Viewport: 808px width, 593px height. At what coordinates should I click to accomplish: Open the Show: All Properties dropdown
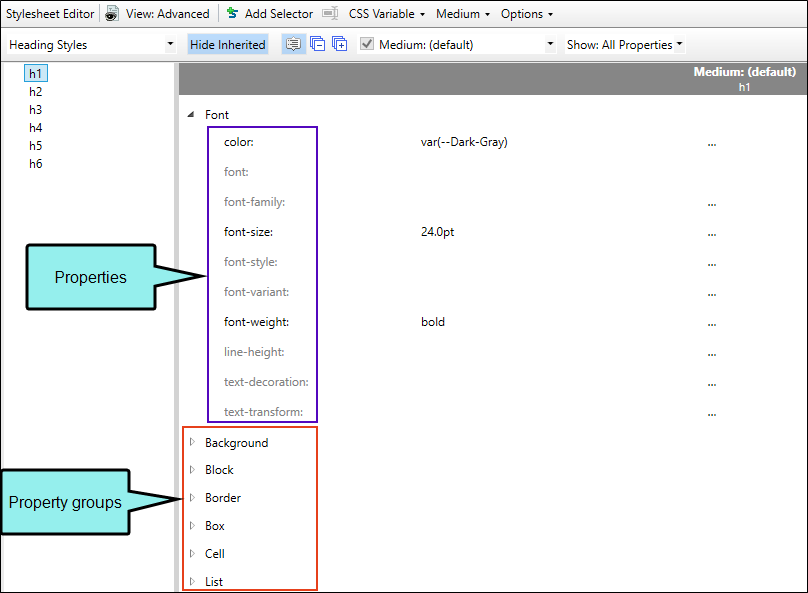(x=625, y=45)
